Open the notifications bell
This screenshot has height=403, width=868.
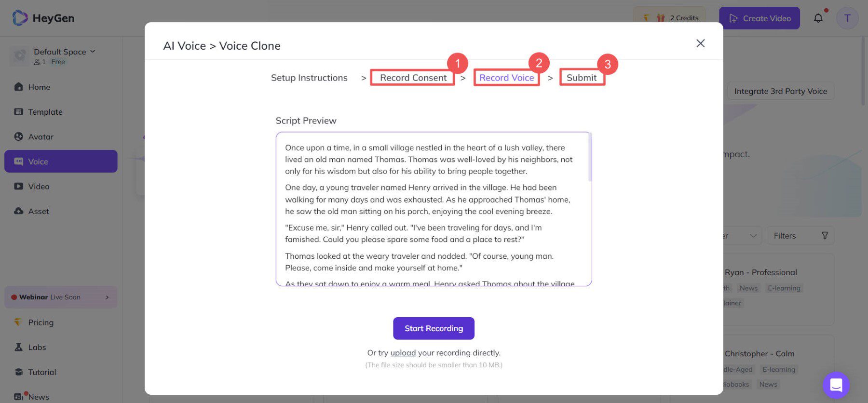(x=818, y=18)
